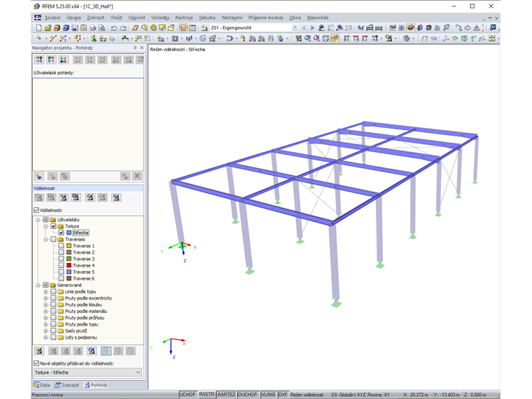Check the Traverses group checkbox
532x399 pixels.
pos(53,239)
